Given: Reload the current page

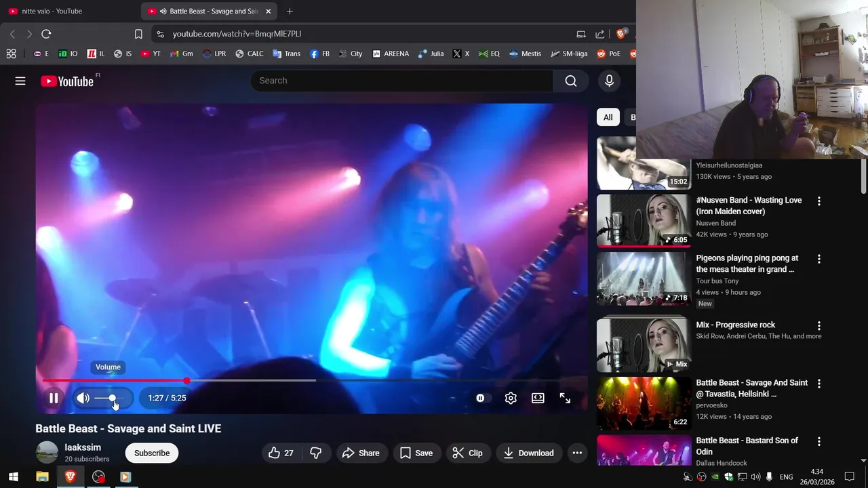Looking at the screenshot, I should (x=46, y=34).
